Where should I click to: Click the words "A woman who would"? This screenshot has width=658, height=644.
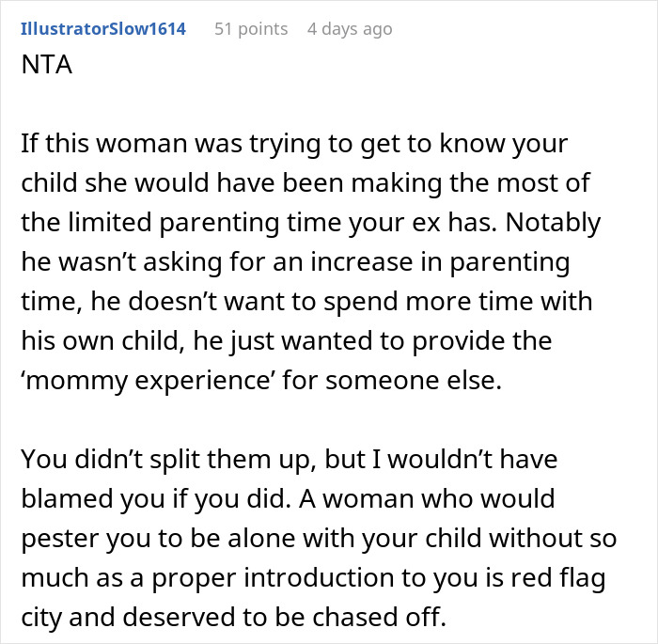pos(427,499)
